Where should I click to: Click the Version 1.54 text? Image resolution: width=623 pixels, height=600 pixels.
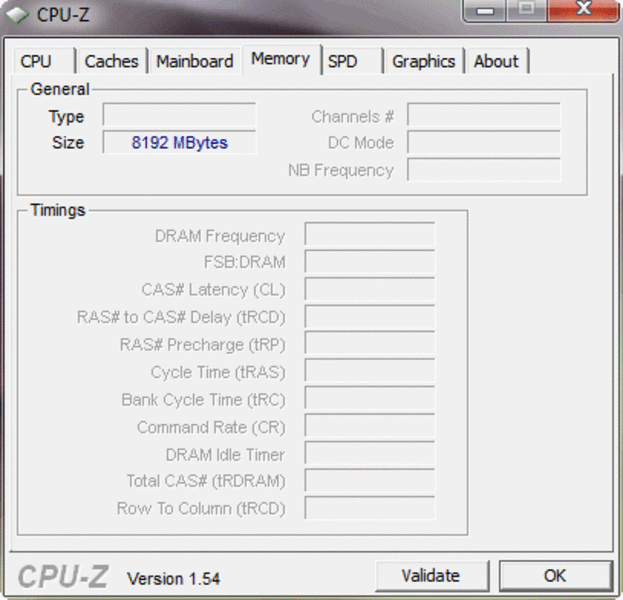click(174, 579)
